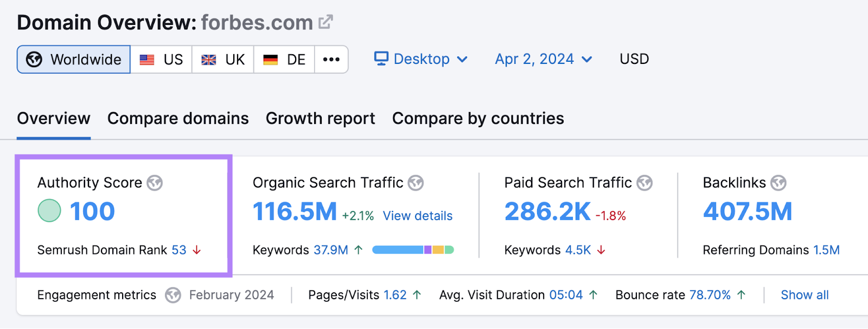This screenshot has height=329, width=868.
Task: Open the Desktop device dropdown
Action: (421, 59)
